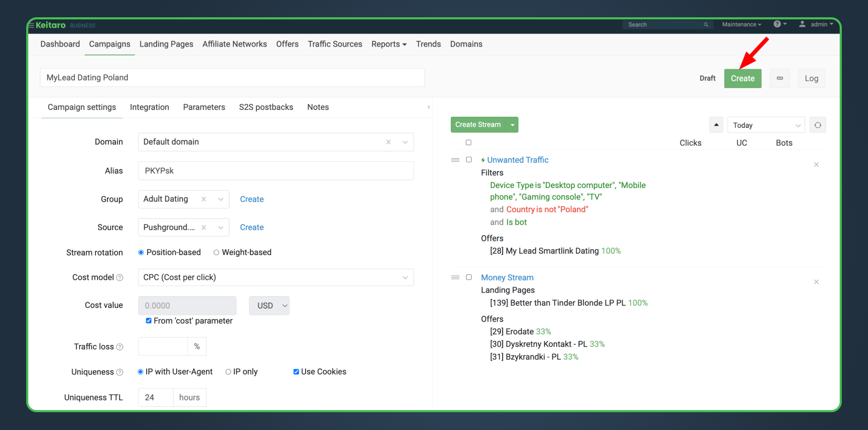Check the Unwanted Traffic stream checkbox
Viewport: 868px width, 430px height.
(469, 160)
